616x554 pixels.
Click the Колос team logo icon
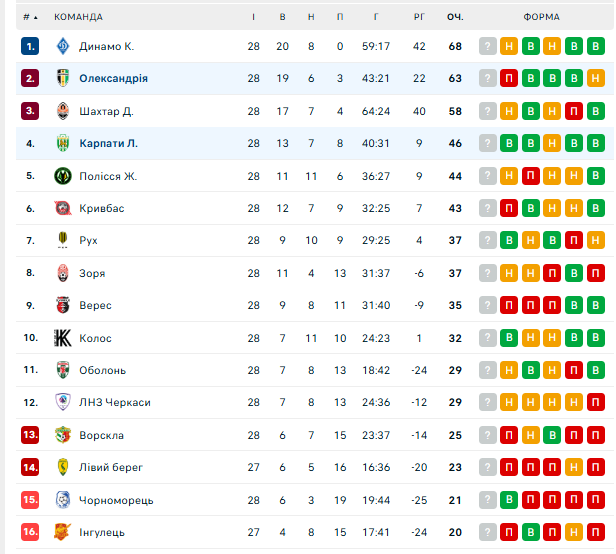pos(62,338)
